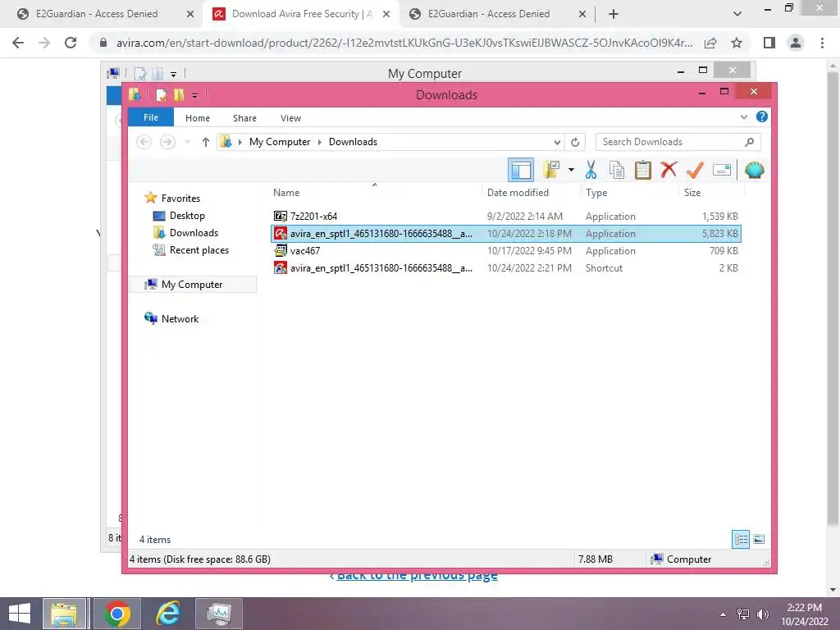Click the Chrome address bar URL
Image resolution: width=840 pixels, height=630 pixels.
click(404, 43)
